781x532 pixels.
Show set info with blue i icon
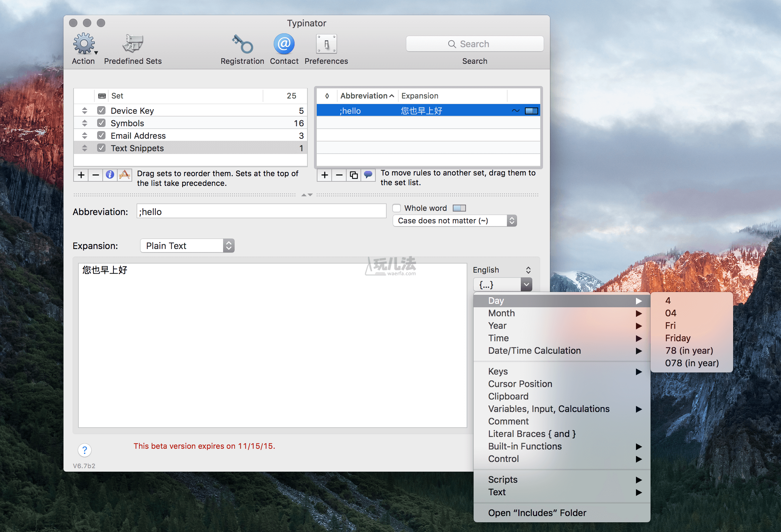[110, 175]
